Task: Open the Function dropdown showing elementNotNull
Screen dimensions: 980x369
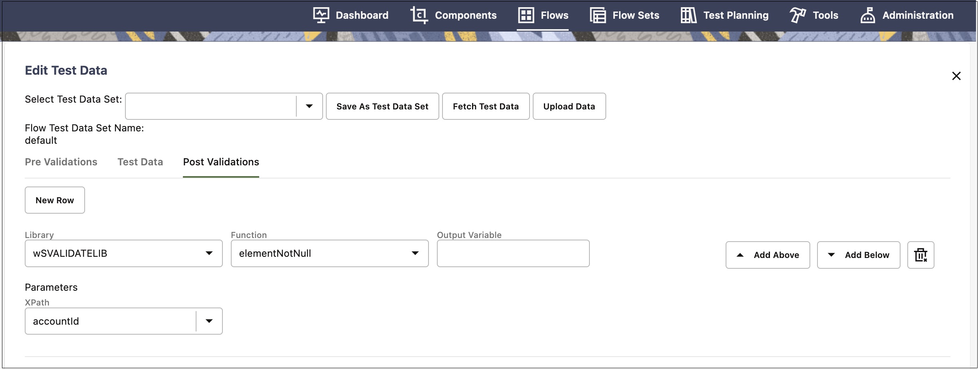Action: 330,254
